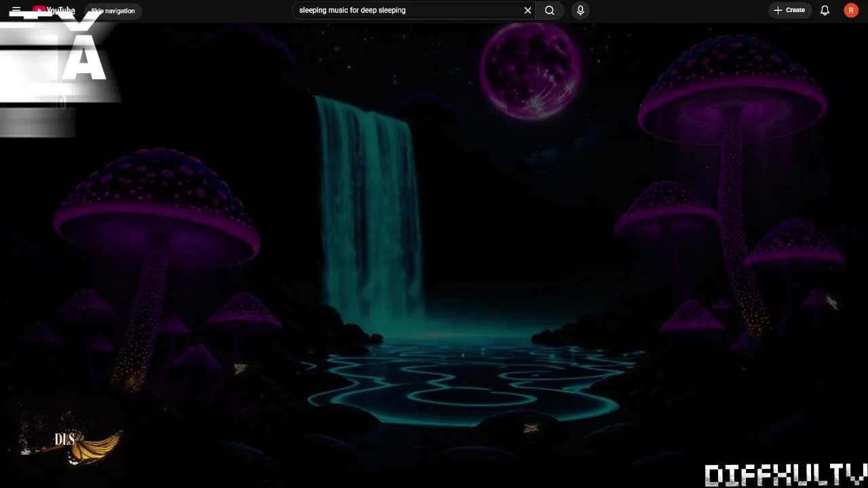This screenshot has height=488, width=868.
Task: Clear the search query with X
Action: tap(528, 10)
